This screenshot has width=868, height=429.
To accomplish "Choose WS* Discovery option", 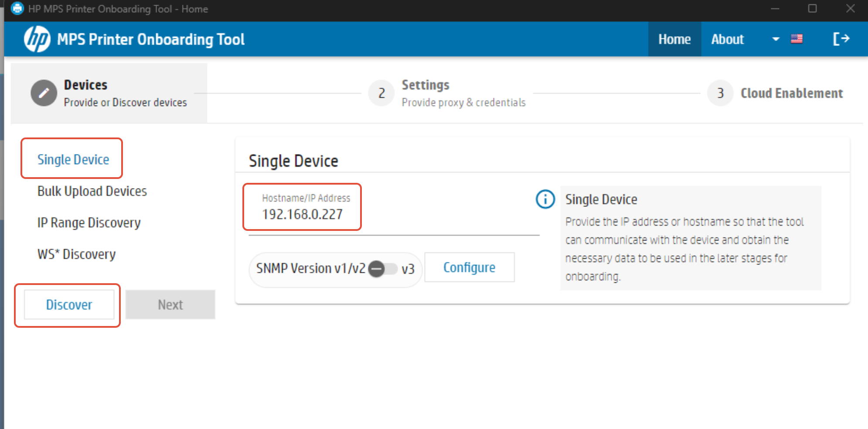I will [76, 254].
